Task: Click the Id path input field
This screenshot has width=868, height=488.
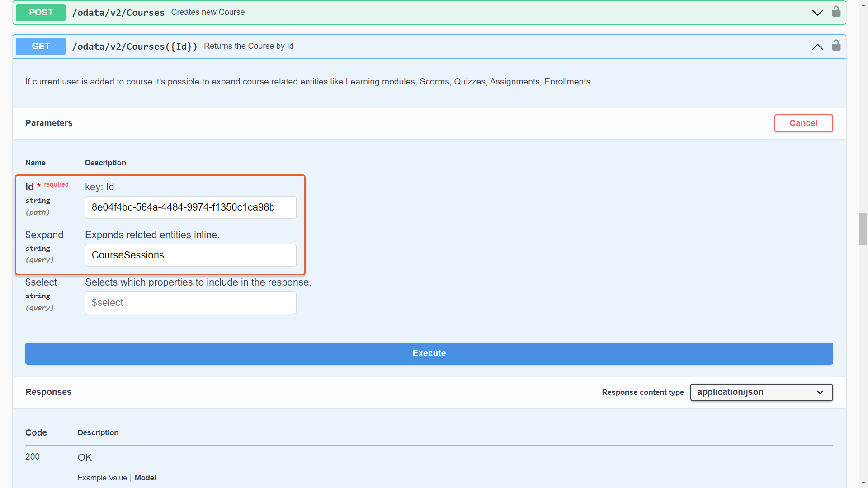Action: coord(190,207)
